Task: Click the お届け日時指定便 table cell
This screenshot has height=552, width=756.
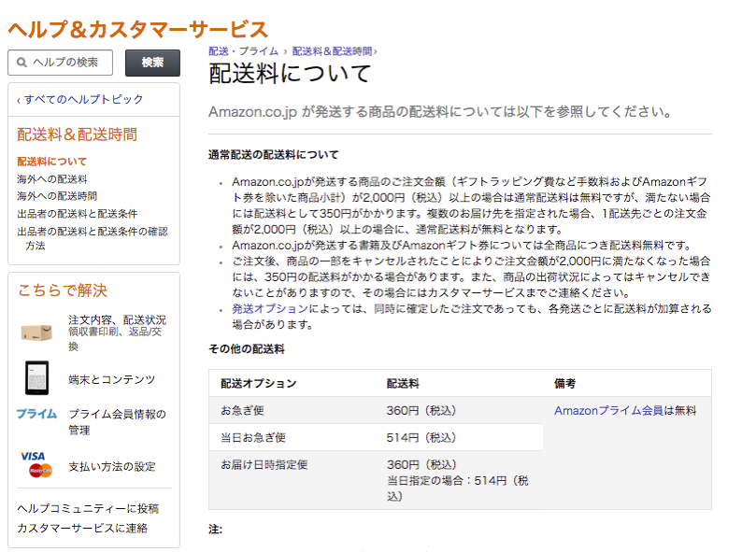Action: (264, 464)
